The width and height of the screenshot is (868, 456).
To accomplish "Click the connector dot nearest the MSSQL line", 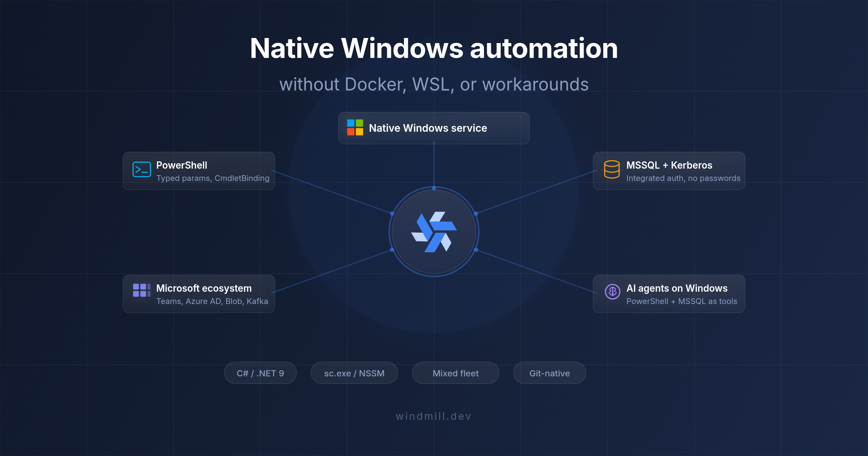I will click(476, 214).
